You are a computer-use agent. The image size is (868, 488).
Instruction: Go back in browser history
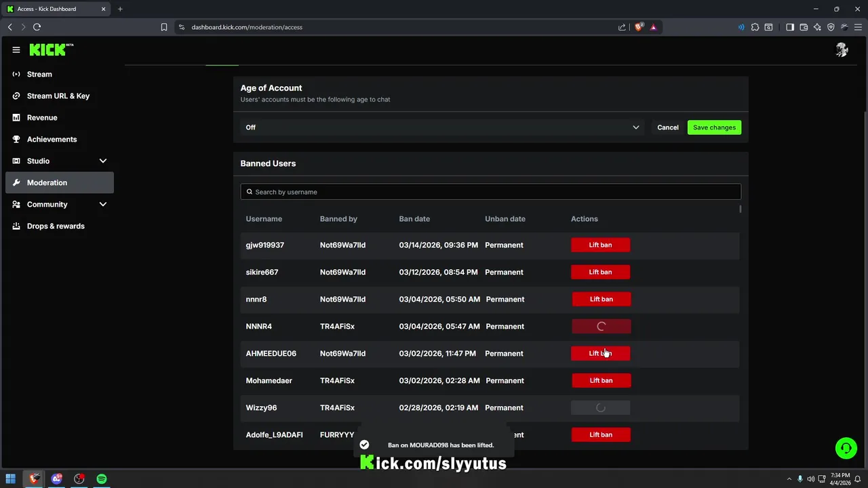[9, 27]
